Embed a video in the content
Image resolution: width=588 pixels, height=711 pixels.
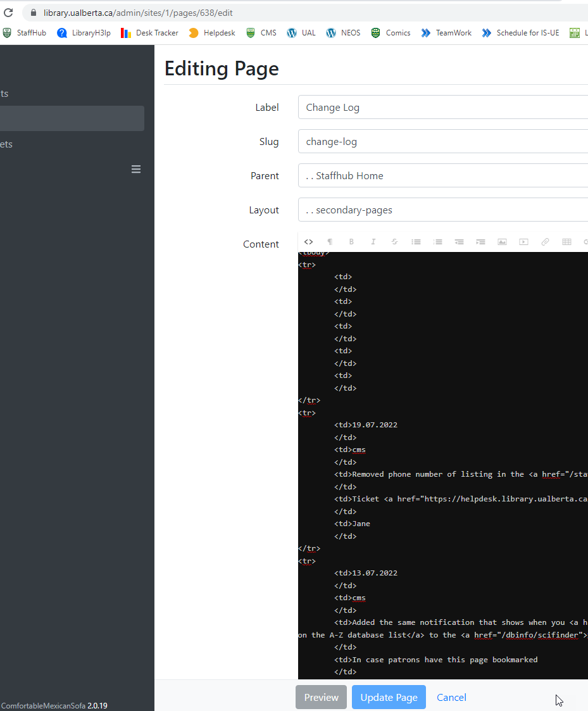(523, 242)
